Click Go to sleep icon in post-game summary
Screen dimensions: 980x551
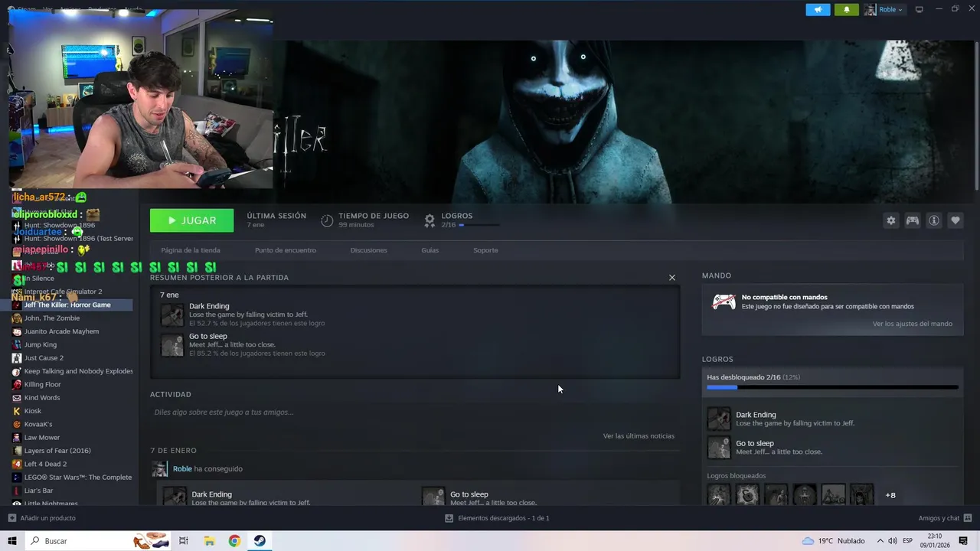(x=172, y=345)
